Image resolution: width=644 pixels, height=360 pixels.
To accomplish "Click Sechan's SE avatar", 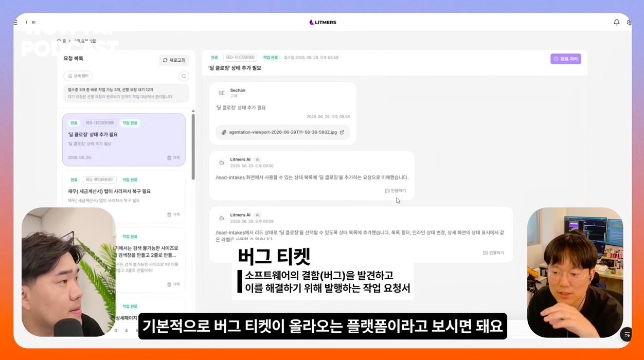I will tap(221, 93).
